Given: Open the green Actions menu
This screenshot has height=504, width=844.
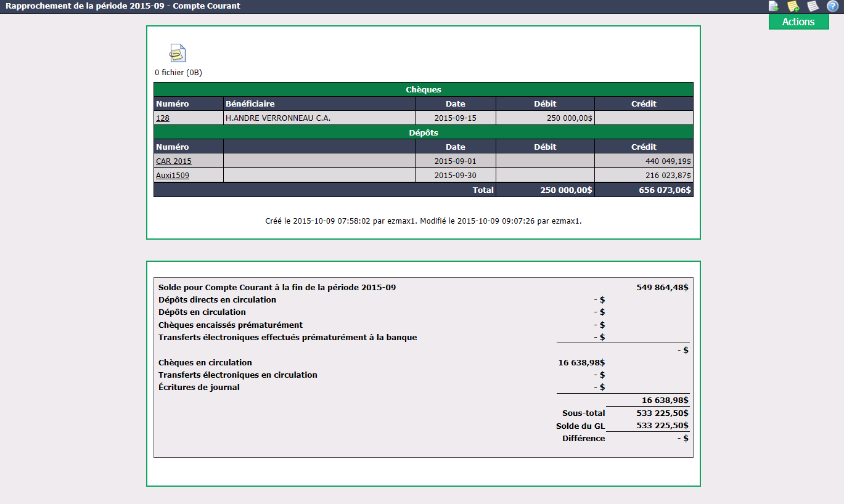Looking at the screenshot, I should [x=798, y=22].
